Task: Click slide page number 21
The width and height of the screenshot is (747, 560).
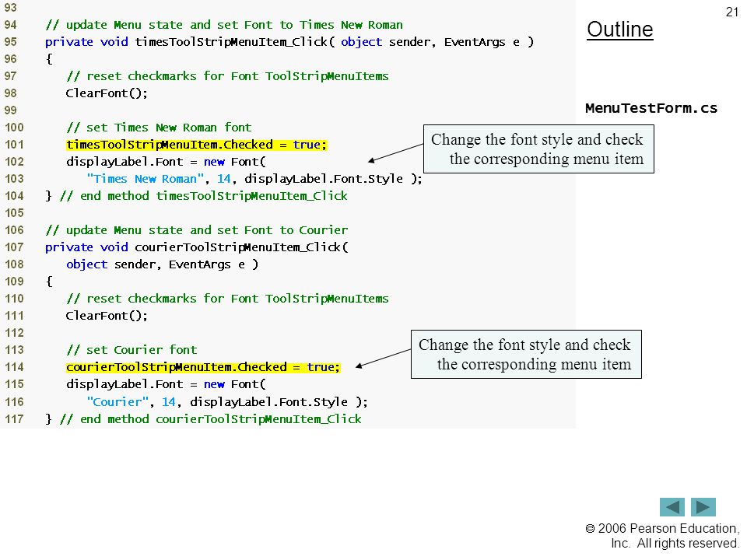Action: tap(732, 12)
